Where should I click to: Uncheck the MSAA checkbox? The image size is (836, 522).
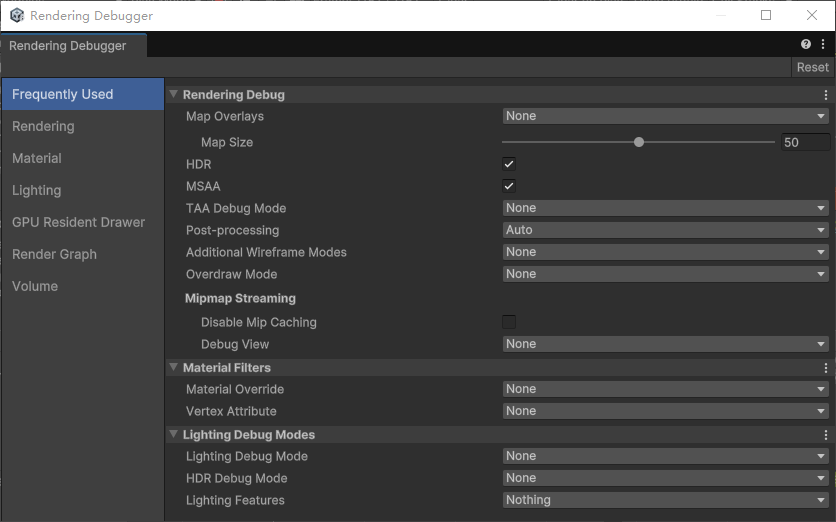click(x=509, y=186)
